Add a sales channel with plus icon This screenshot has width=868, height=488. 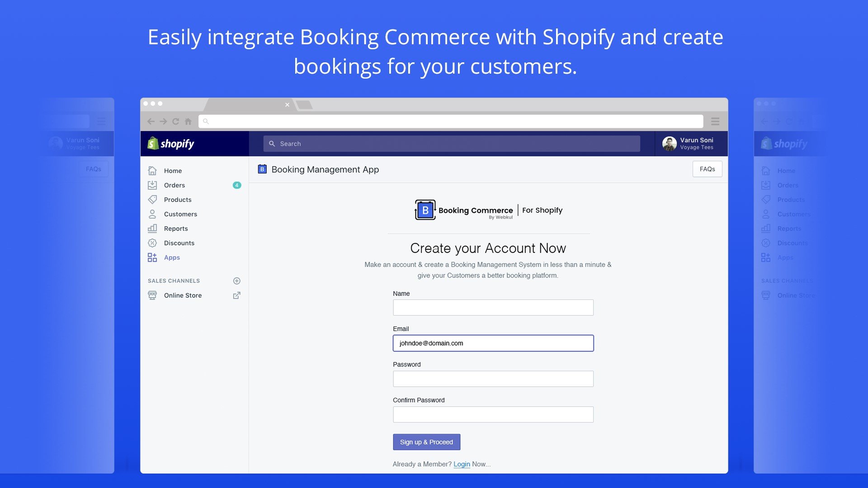(236, 281)
